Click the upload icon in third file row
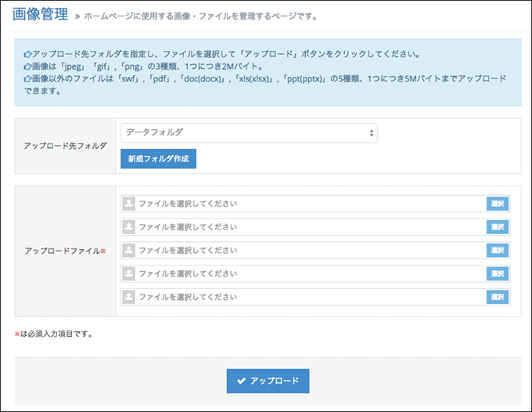 (x=128, y=251)
